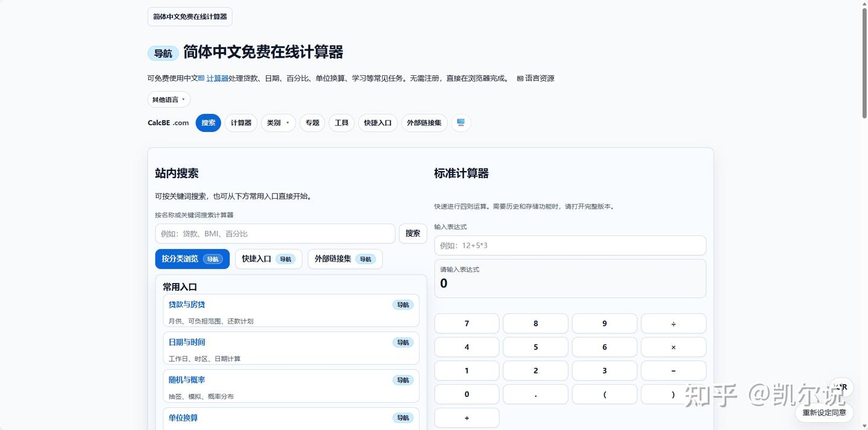Viewport: 868px width, 430px height.
Task: Click number key 6
Action: coord(605,347)
